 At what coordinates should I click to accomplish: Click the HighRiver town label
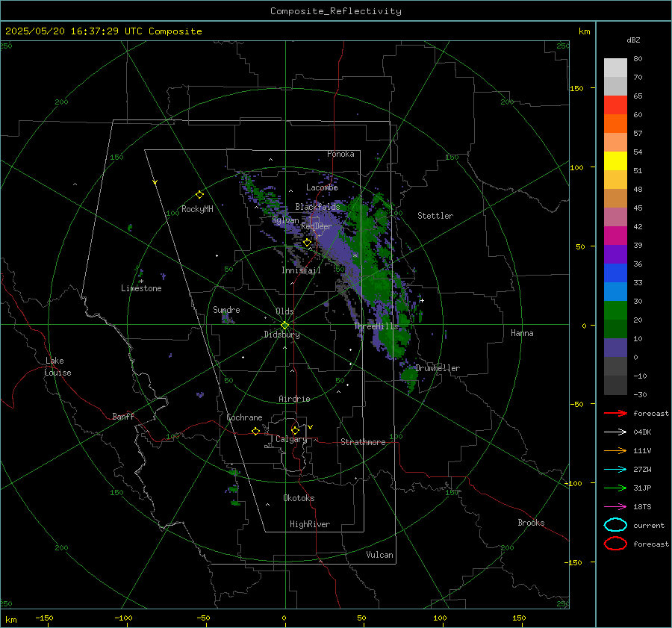point(309,524)
